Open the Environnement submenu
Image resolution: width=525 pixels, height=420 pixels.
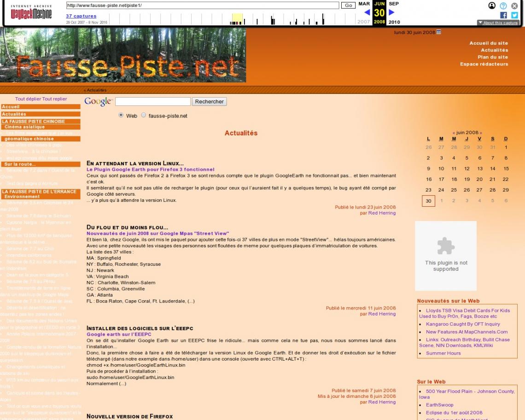(41, 197)
